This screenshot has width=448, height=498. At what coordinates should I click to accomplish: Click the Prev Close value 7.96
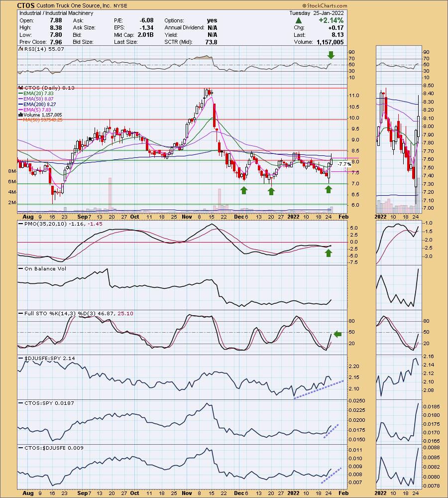56,42
